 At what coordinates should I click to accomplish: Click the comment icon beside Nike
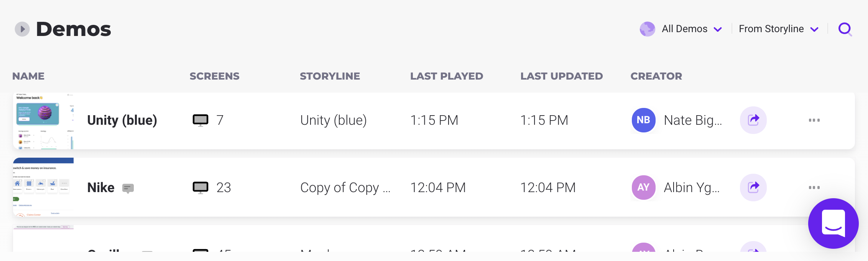pyautogui.click(x=128, y=188)
